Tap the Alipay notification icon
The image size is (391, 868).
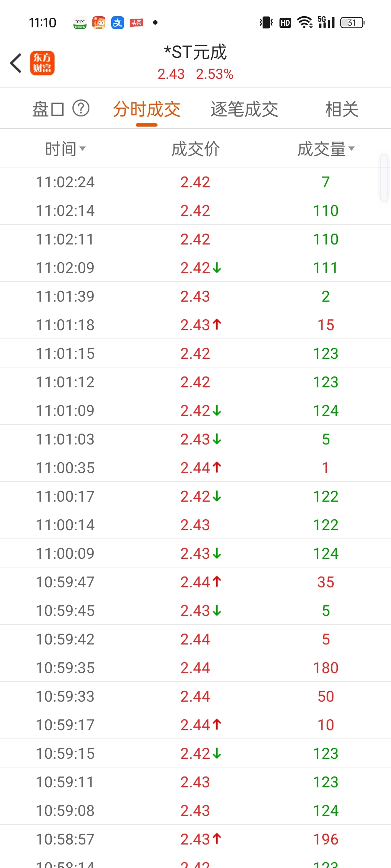pos(118,23)
